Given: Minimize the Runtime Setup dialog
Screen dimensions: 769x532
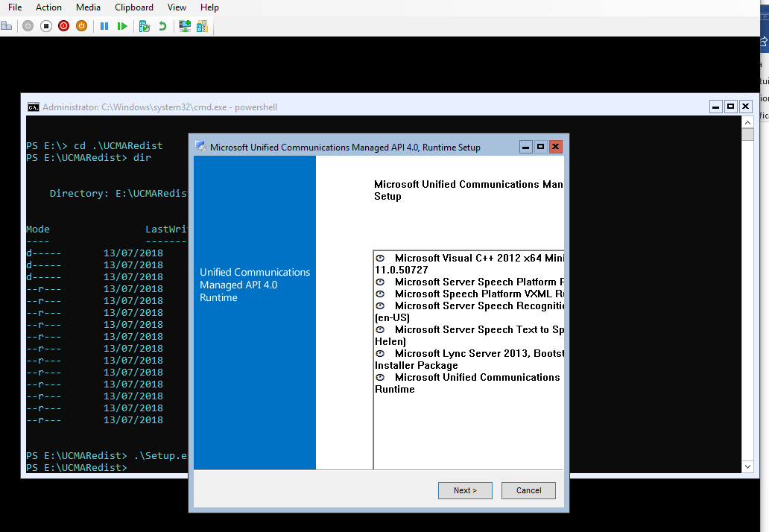Looking at the screenshot, I should coord(526,147).
